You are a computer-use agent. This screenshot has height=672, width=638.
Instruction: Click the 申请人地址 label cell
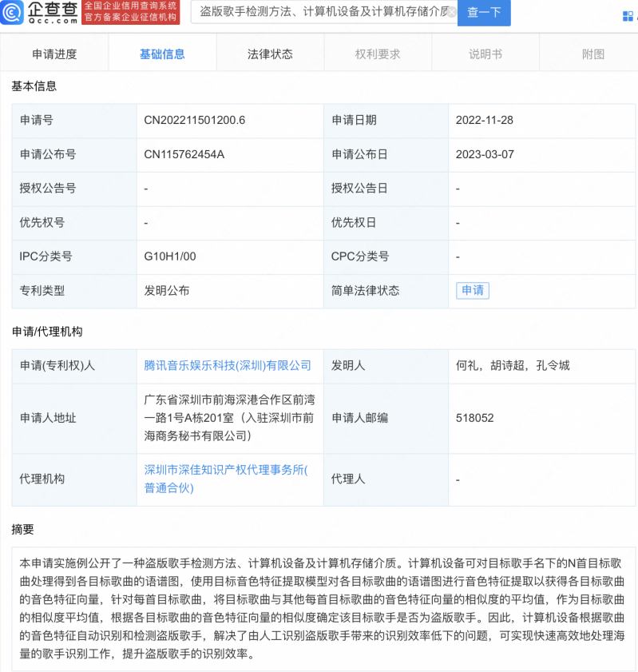pos(74,418)
